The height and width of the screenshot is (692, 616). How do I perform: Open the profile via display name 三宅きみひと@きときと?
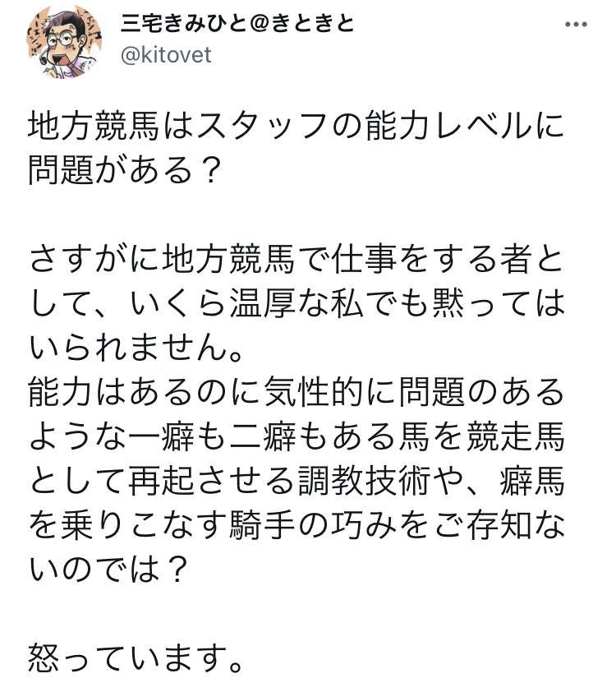[x=237, y=23]
